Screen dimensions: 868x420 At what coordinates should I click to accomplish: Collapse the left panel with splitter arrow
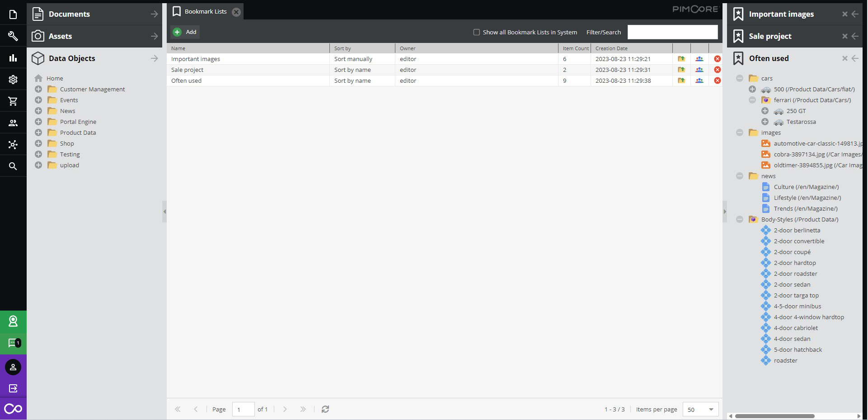[164, 212]
